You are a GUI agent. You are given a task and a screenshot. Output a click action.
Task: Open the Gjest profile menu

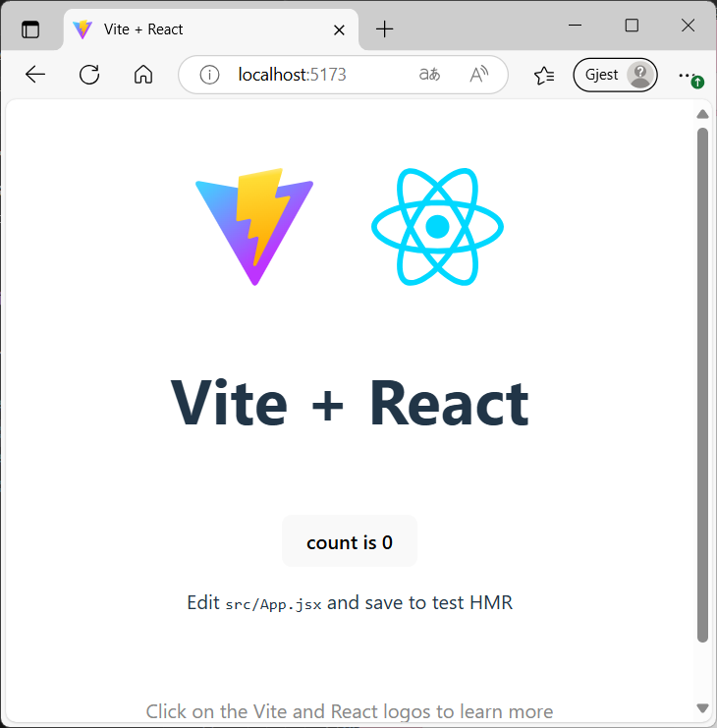[615, 75]
